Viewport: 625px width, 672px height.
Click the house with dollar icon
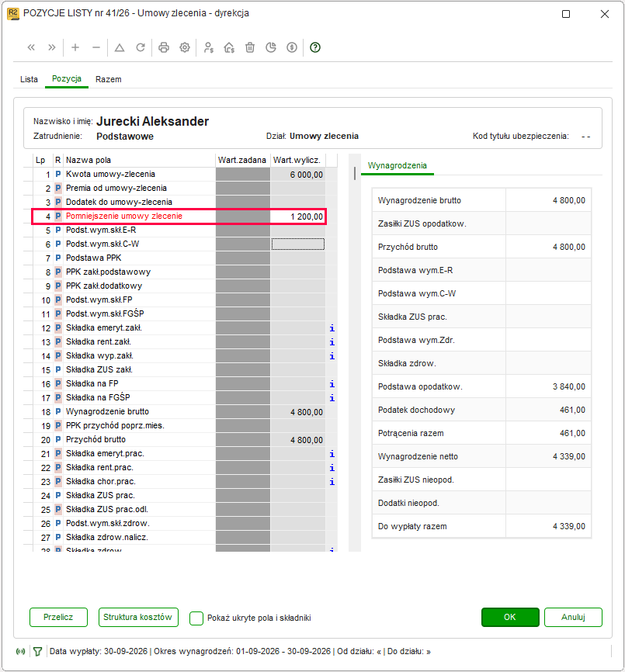pos(229,47)
